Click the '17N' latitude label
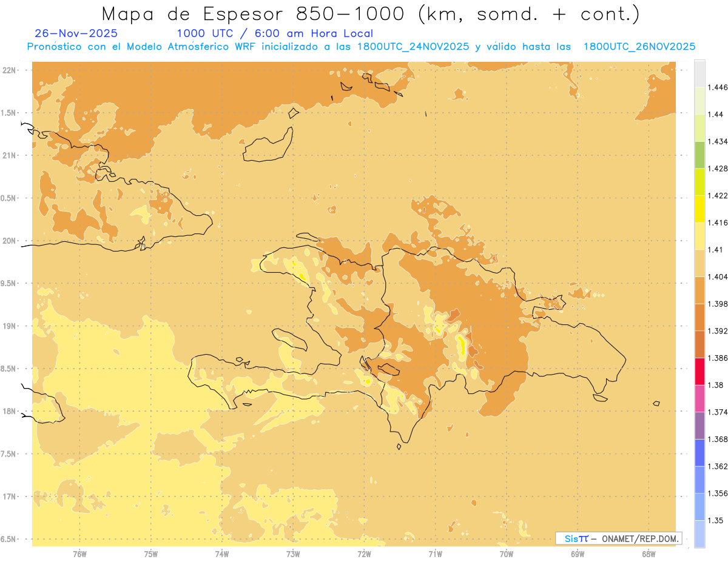The width and height of the screenshot is (728, 562). (9, 497)
